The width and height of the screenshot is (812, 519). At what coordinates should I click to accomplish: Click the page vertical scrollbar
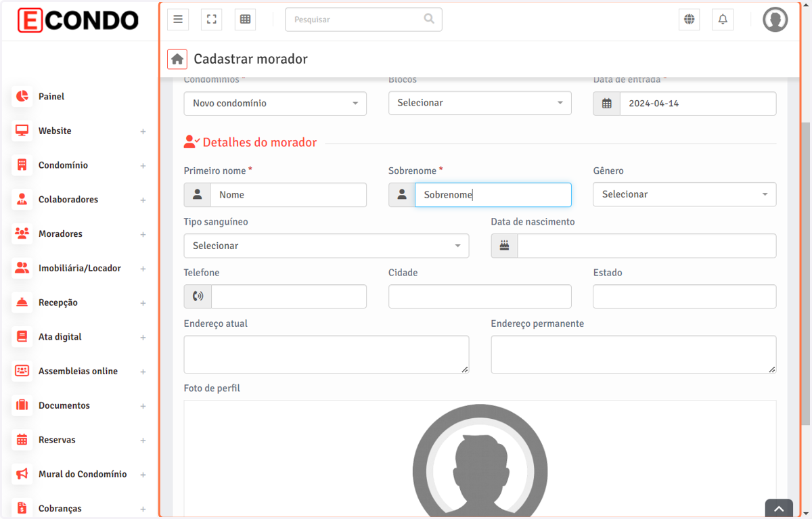coord(805,274)
